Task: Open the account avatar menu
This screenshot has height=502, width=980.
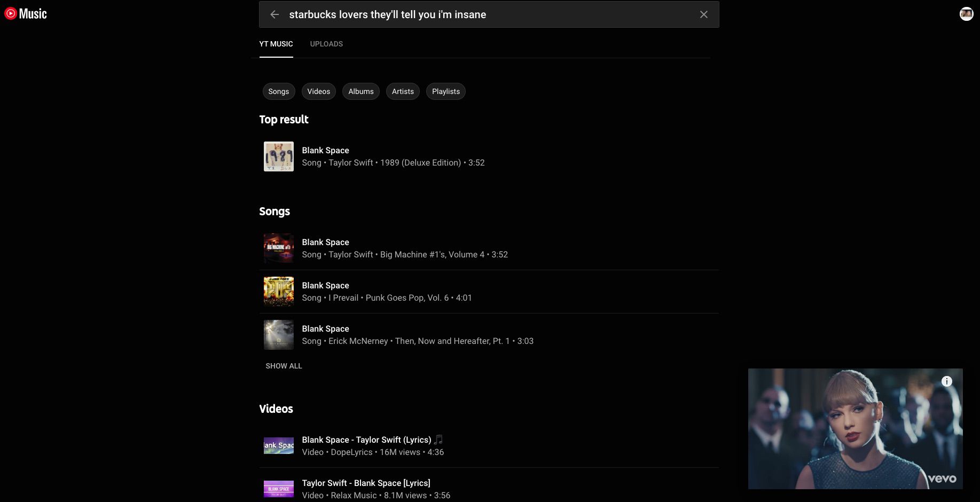Action: pyautogui.click(x=966, y=14)
